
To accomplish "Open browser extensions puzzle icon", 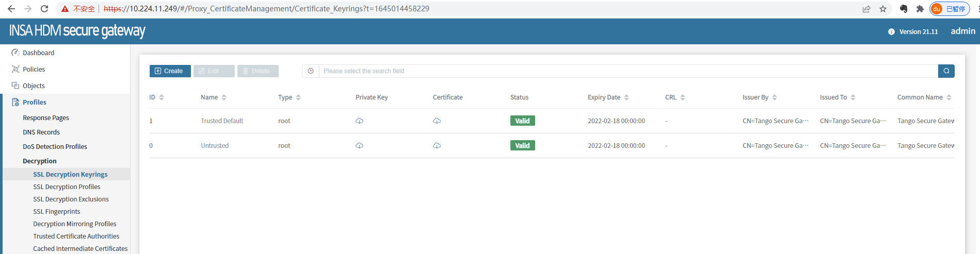I will tap(920, 9).
